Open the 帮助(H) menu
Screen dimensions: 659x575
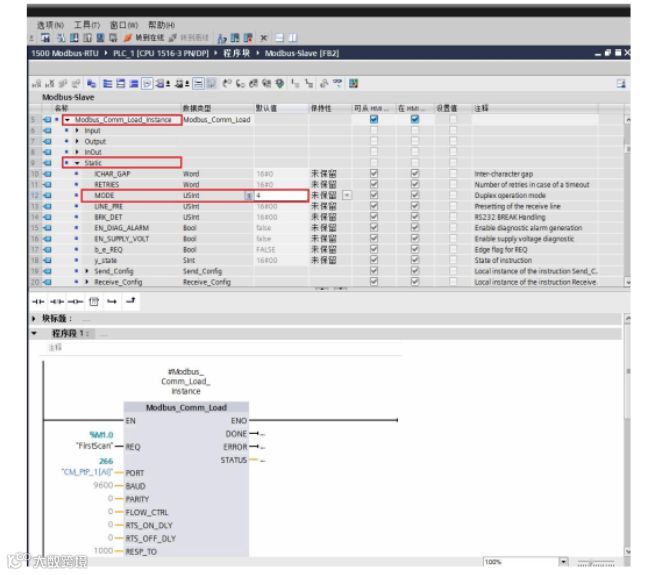click(x=161, y=25)
